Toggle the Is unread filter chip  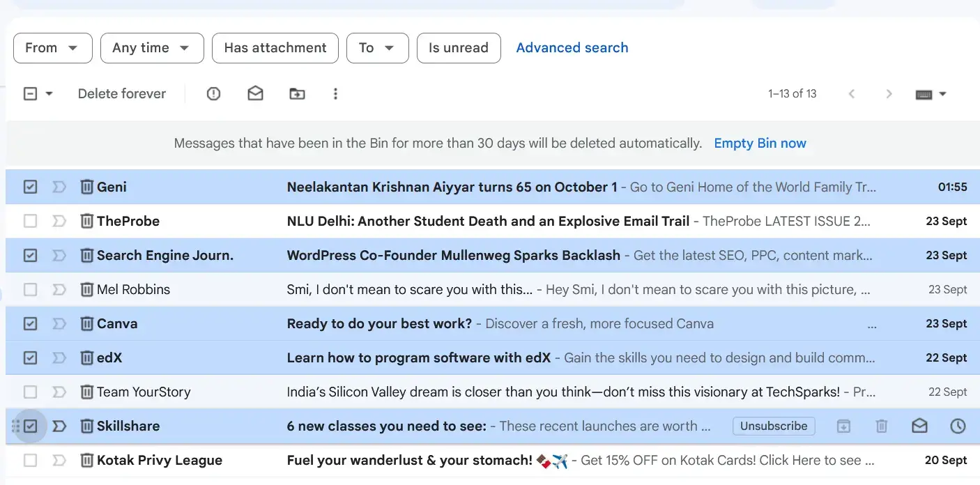coord(459,48)
